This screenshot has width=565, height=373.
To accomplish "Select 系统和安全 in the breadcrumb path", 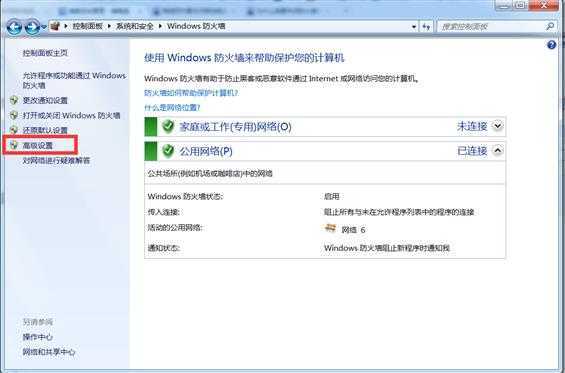I will click(x=134, y=26).
